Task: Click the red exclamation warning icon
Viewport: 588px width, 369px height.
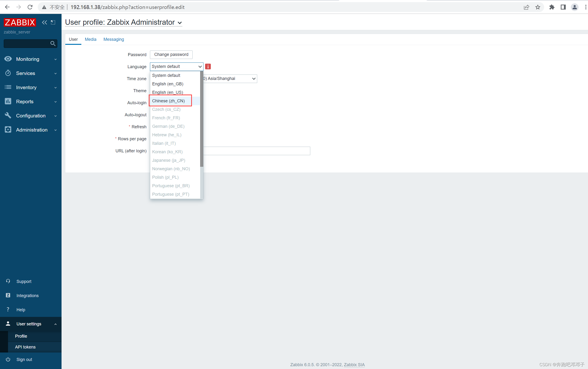Action: (x=208, y=66)
